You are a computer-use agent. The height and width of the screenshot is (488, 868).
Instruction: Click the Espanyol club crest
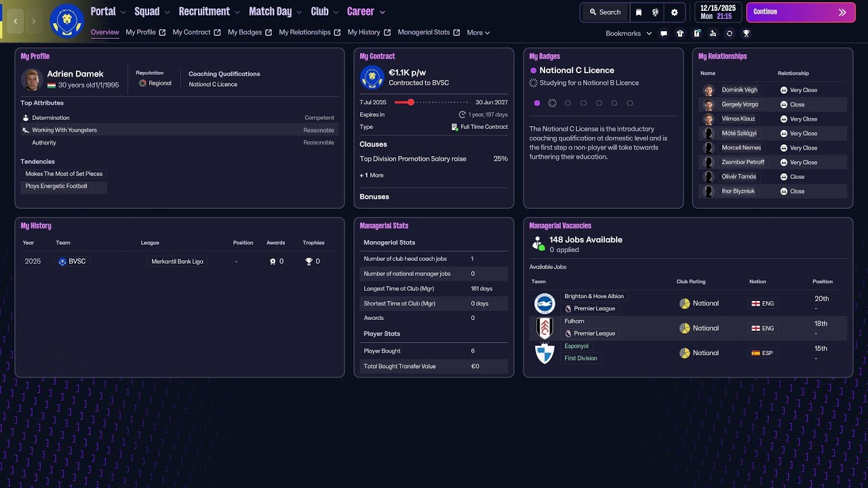[545, 353]
